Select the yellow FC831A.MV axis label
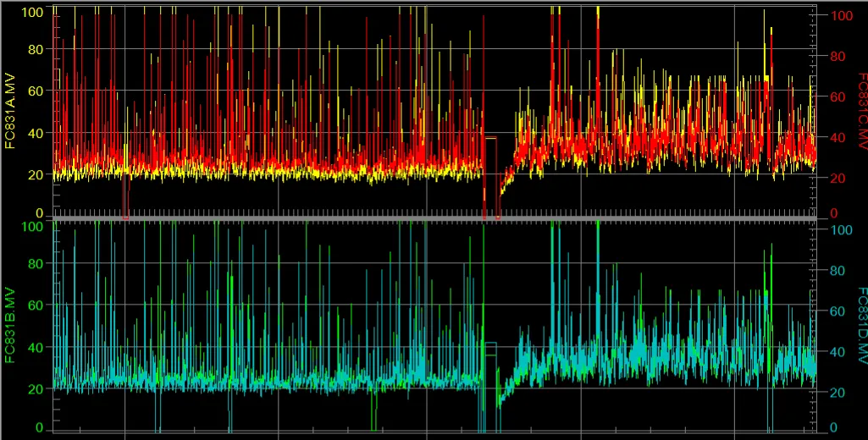 [x=10, y=111]
